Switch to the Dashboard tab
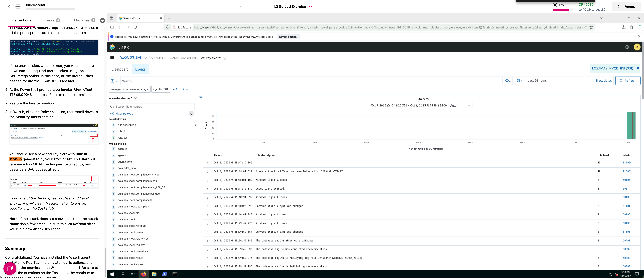The width and height of the screenshot is (644, 278). pos(120,69)
